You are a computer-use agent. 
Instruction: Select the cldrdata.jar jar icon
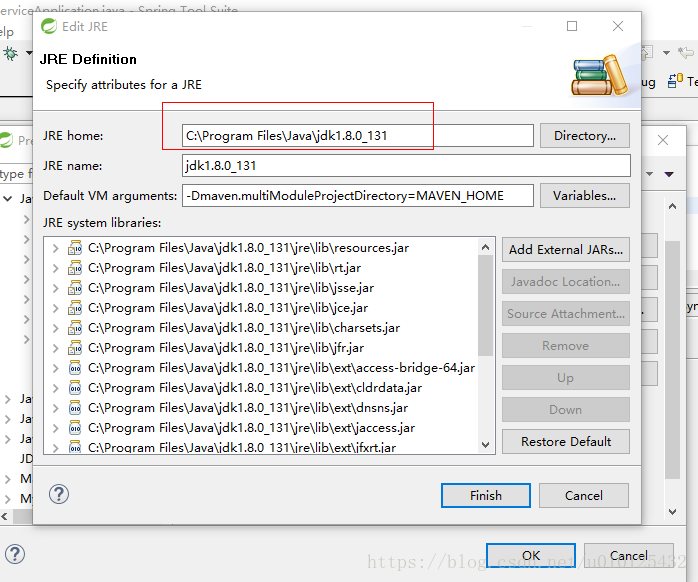(75, 388)
